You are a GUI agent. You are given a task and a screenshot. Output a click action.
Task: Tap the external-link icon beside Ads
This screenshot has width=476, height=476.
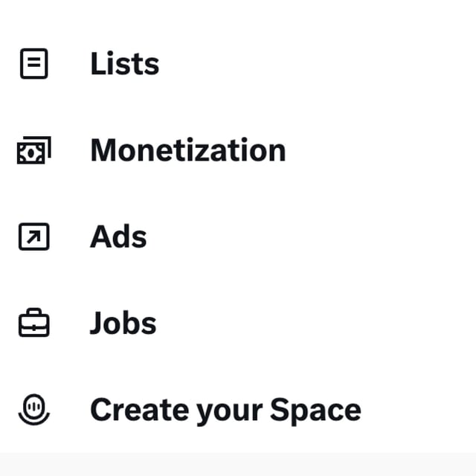pyautogui.click(x=33, y=237)
